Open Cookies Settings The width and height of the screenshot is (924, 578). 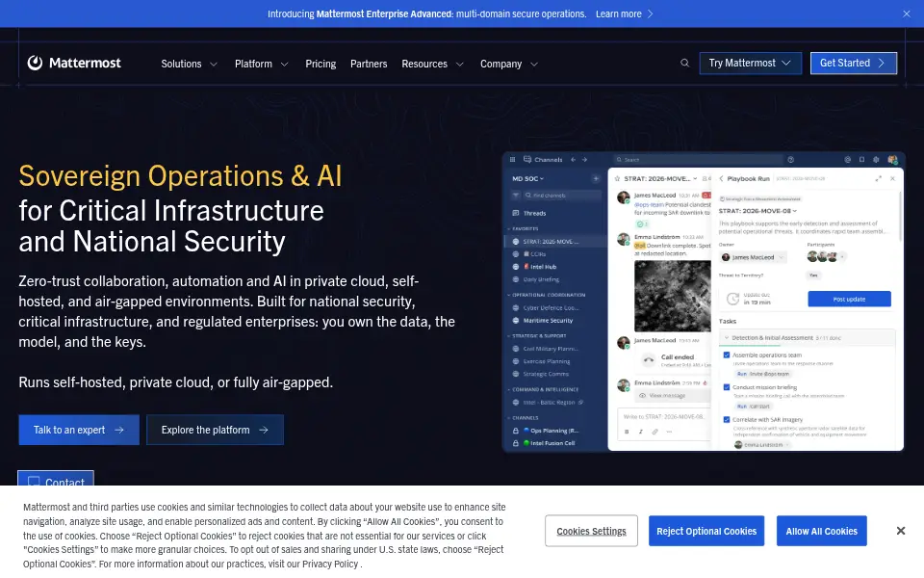591,531
